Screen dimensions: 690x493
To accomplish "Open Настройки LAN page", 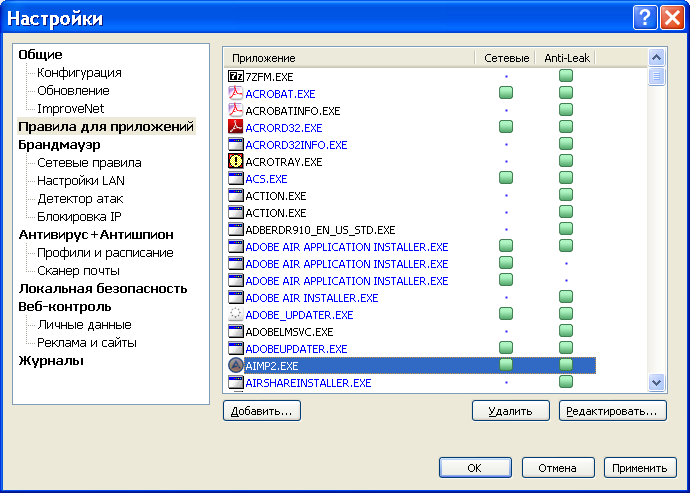I will click(81, 181).
